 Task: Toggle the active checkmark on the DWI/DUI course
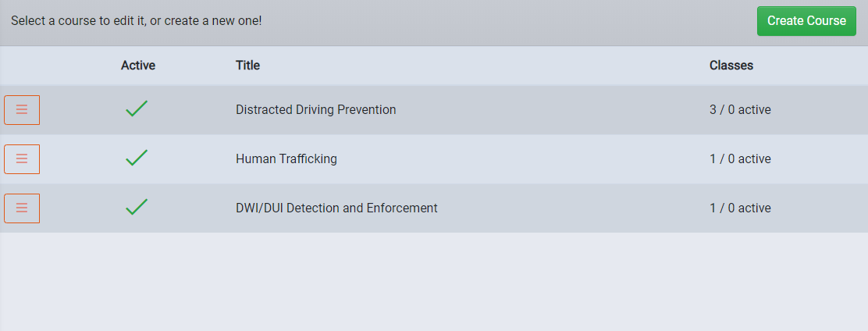coord(137,207)
